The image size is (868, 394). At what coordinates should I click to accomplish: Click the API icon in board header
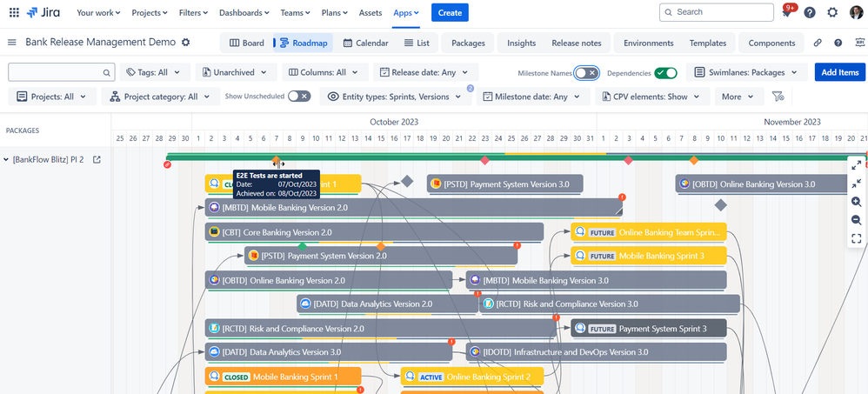point(859,43)
